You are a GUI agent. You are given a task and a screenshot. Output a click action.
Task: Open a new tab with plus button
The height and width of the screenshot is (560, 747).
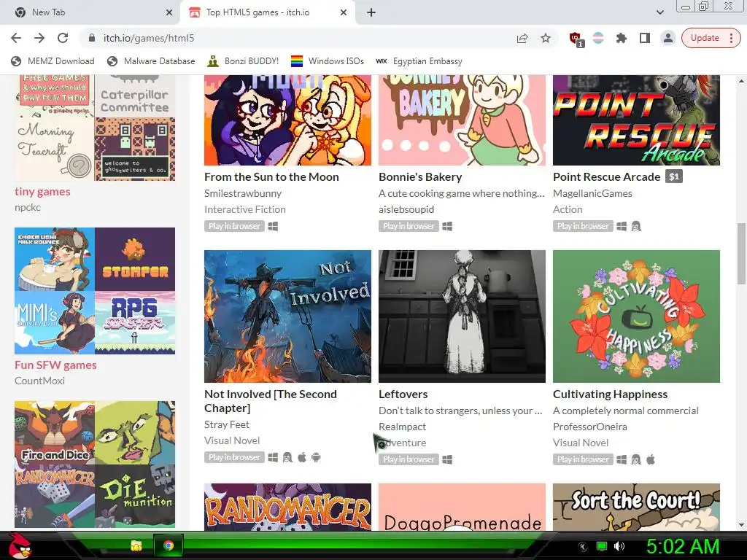click(x=371, y=12)
